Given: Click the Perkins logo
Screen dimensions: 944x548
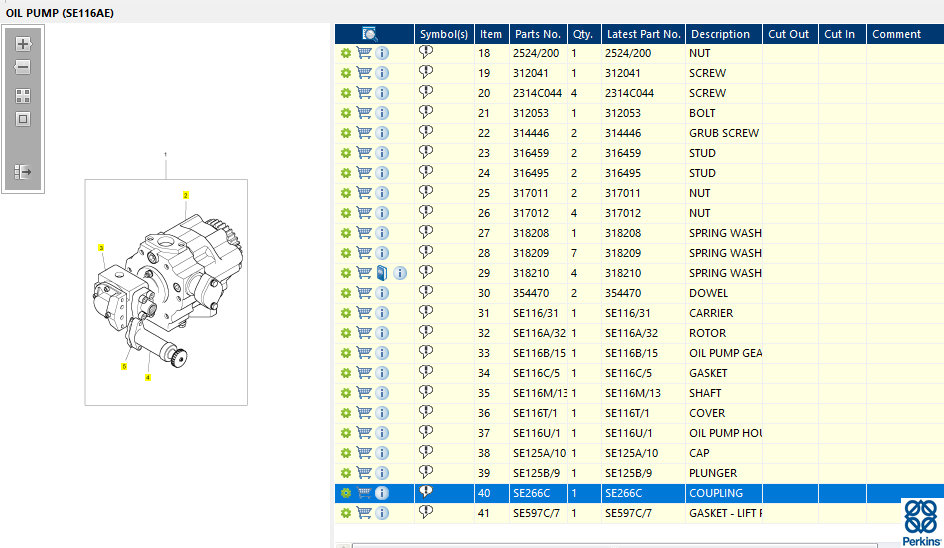Looking at the screenshot, I should click(922, 522).
